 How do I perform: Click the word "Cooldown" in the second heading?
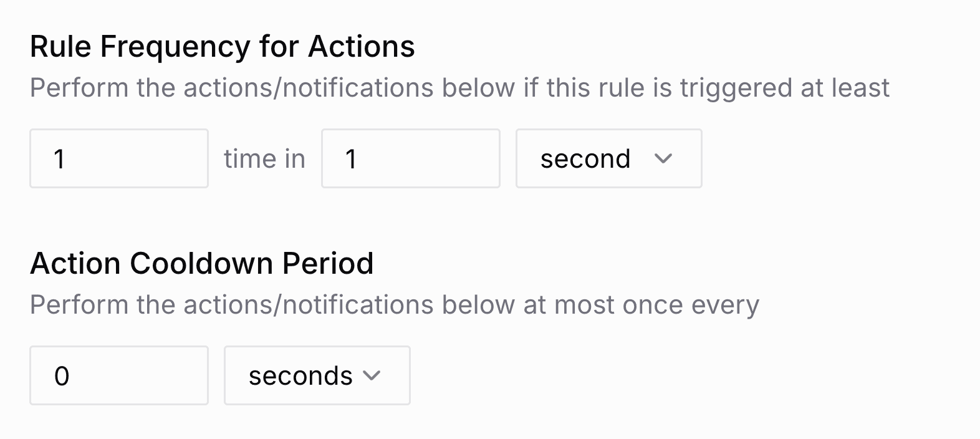pos(201,264)
